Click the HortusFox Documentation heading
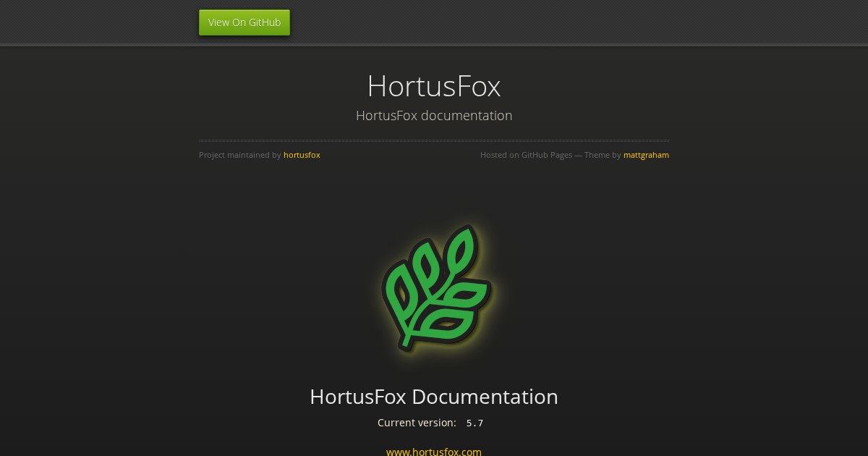This screenshot has height=456, width=868. click(x=434, y=397)
